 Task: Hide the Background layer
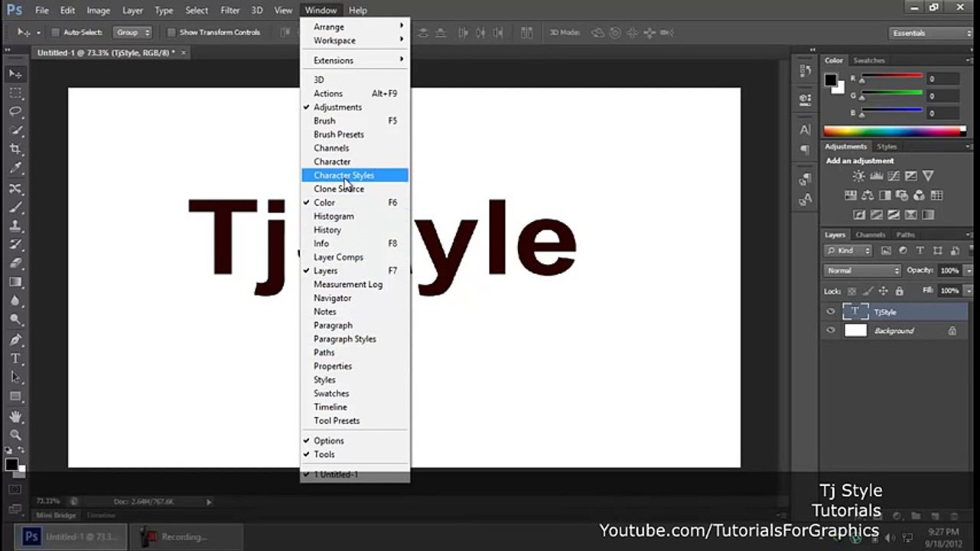point(831,331)
